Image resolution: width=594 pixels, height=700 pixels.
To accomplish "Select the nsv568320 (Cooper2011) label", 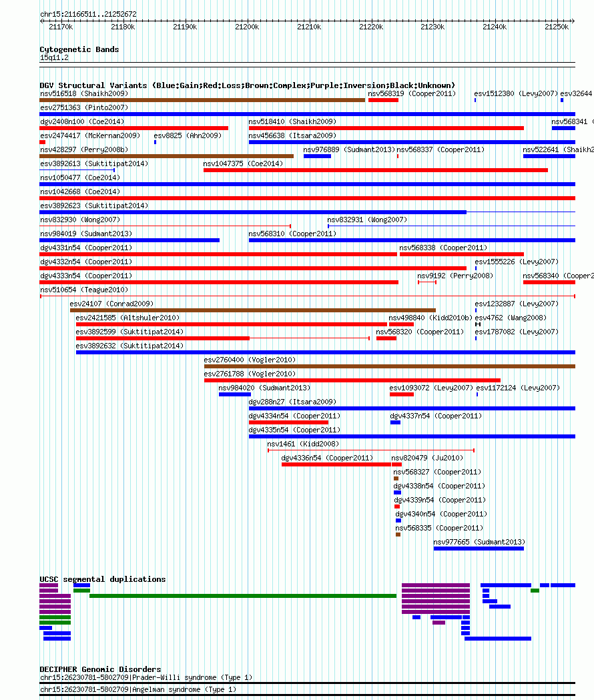I will pos(420,332).
